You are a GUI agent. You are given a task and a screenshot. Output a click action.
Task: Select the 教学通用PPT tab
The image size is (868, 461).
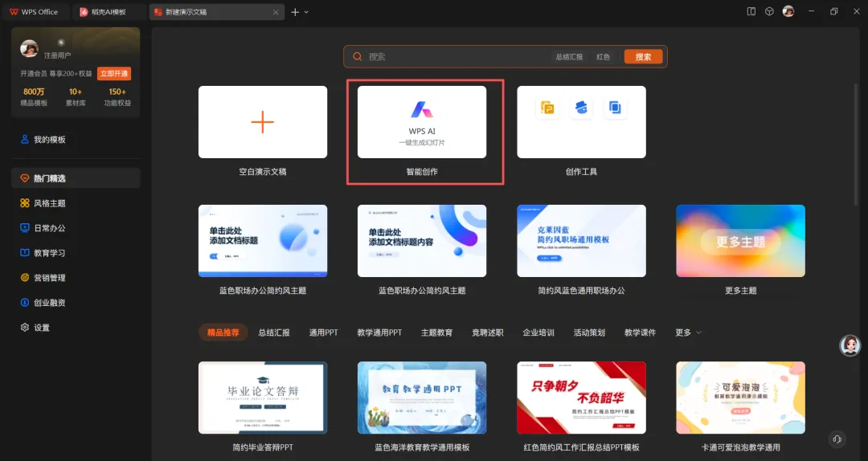[379, 332]
